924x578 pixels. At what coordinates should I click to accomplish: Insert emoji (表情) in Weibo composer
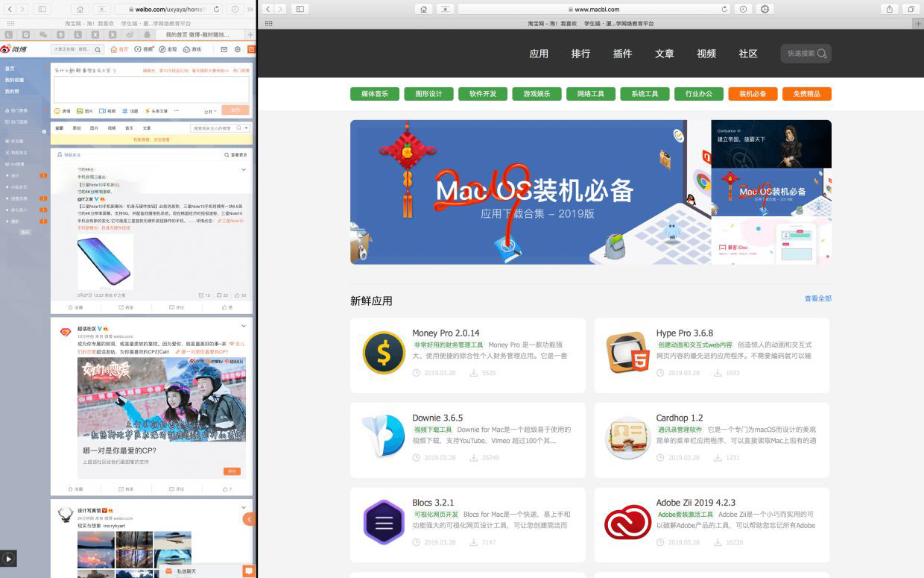(x=63, y=110)
